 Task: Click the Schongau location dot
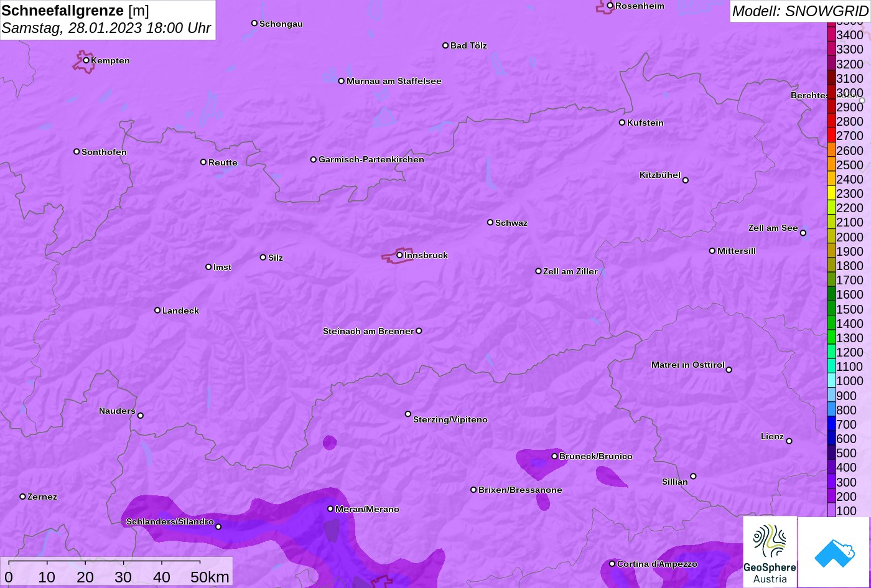pos(254,24)
